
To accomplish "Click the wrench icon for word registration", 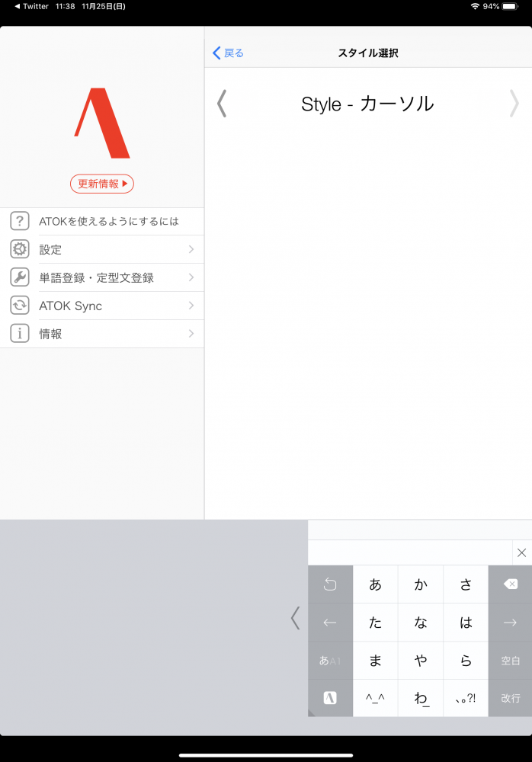I will click(x=20, y=277).
